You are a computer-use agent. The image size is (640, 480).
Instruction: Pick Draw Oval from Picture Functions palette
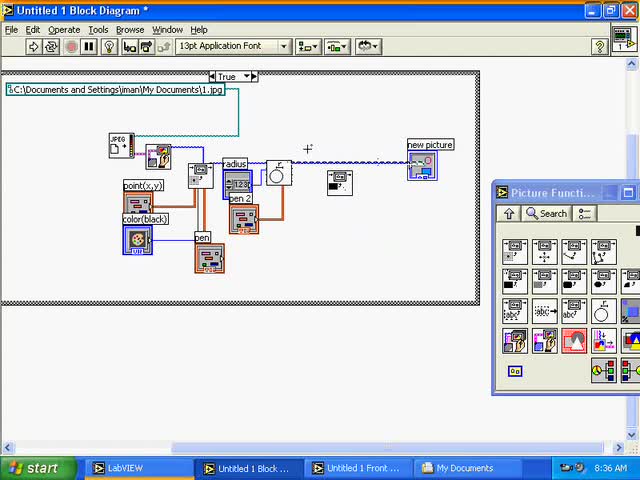(x=604, y=282)
